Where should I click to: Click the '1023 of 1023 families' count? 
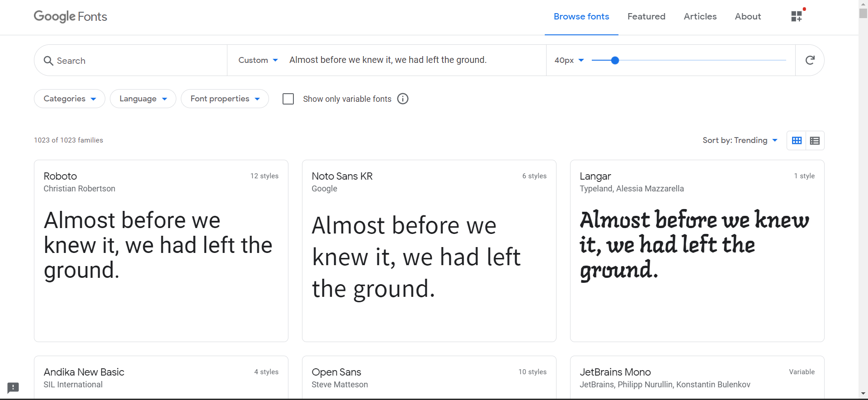[x=68, y=140]
